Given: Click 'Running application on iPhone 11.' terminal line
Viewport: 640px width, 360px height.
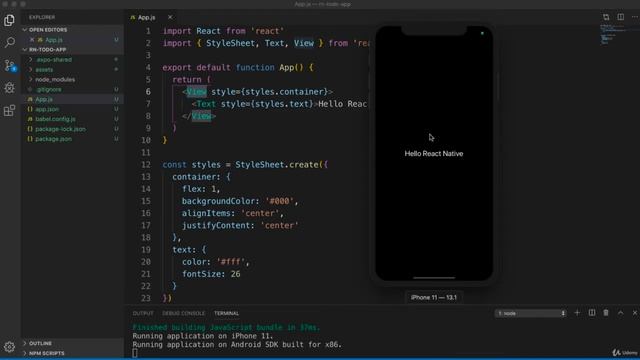Looking at the screenshot, I should tap(202, 336).
